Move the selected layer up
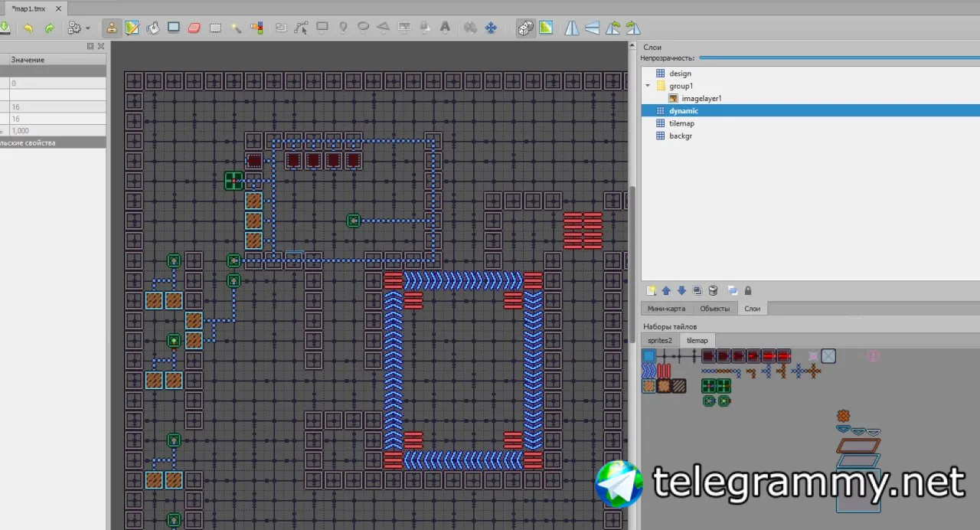 tap(666, 291)
